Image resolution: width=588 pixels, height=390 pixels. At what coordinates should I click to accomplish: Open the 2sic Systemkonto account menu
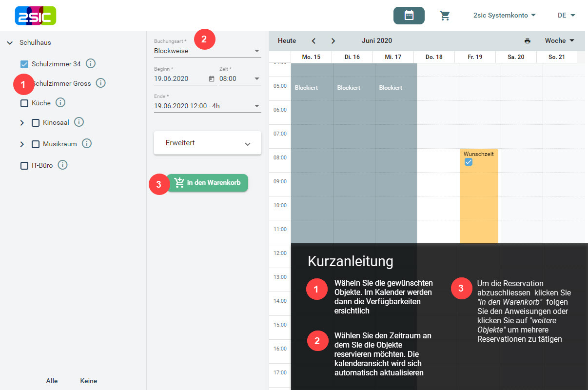click(x=504, y=16)
